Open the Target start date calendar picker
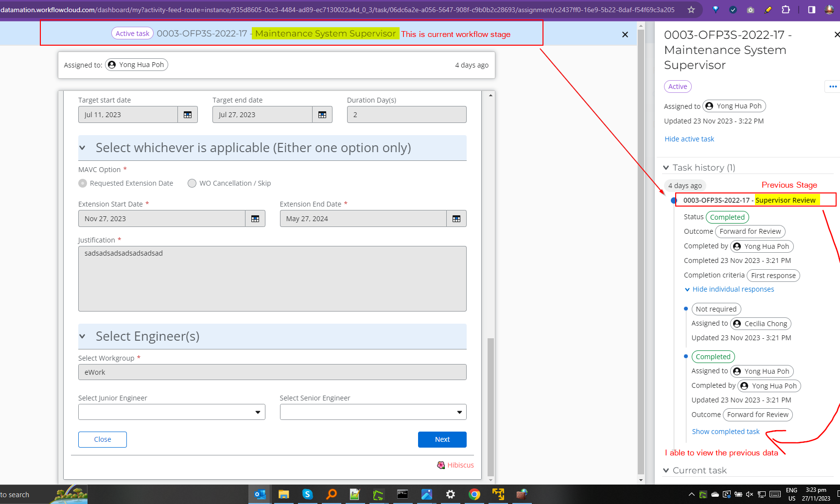Viewport: 840px width, 504px height. (188, 115)
